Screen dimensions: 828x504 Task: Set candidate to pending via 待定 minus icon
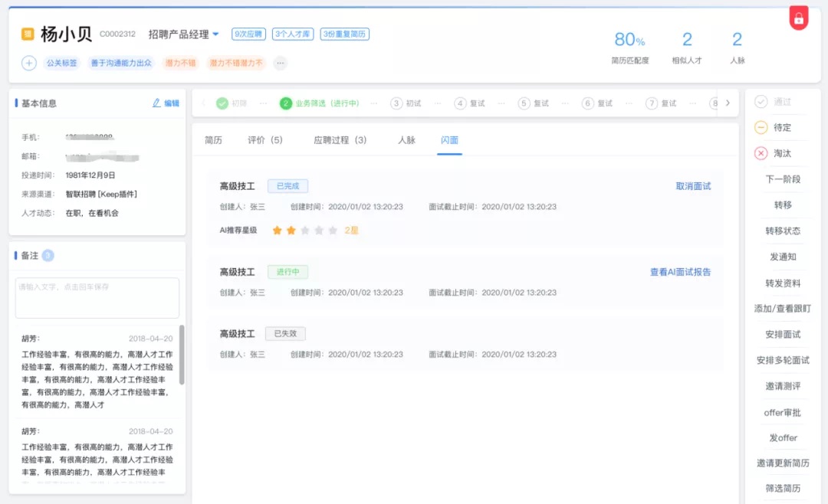[760, 126]
